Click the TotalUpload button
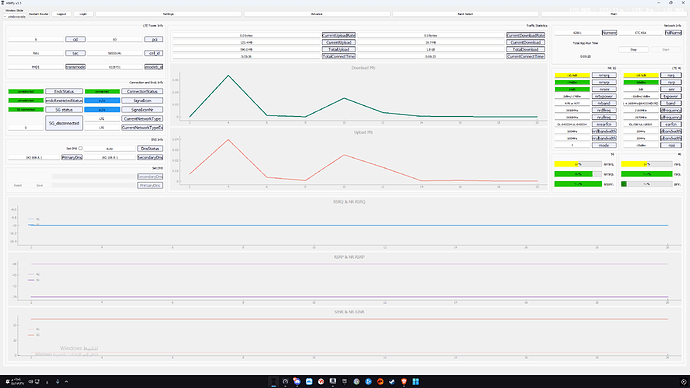This screenshot has width=690, height=388. [x=338, y=49]
